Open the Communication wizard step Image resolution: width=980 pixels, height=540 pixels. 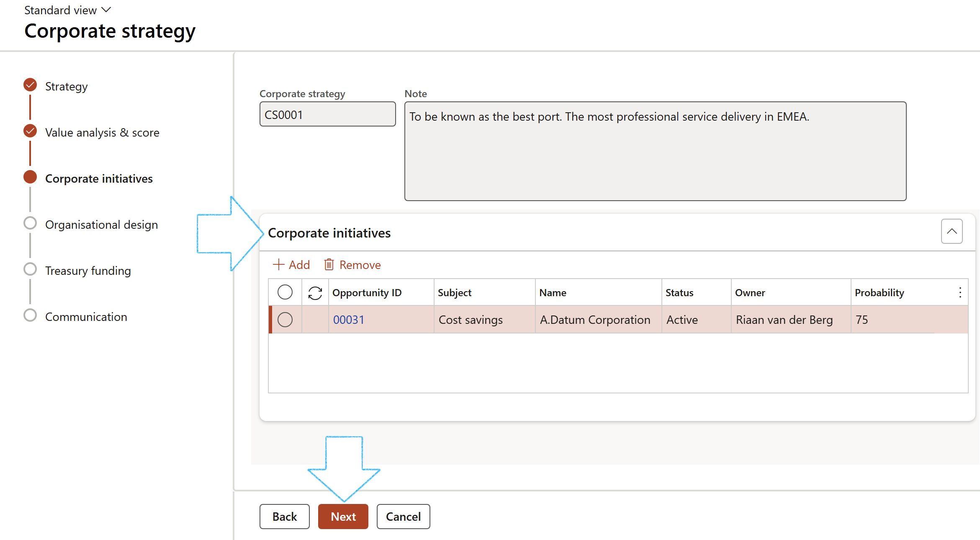(x=86, y=317)
